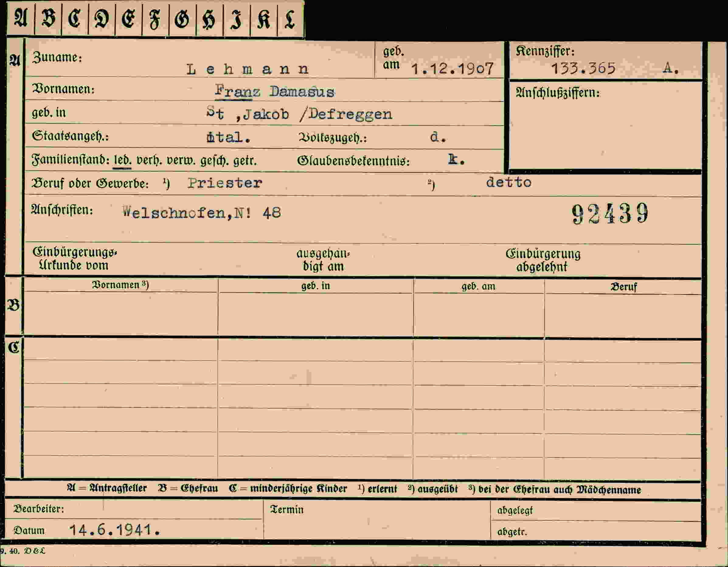Click the legend entry 'A = Antragsteller'
This screenshot has height=567, width=728.
(107, 488)
